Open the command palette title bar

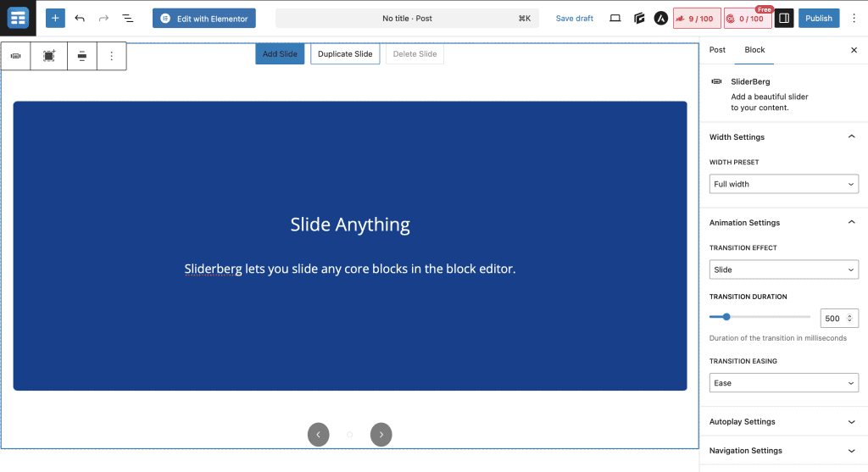point(407,19)
